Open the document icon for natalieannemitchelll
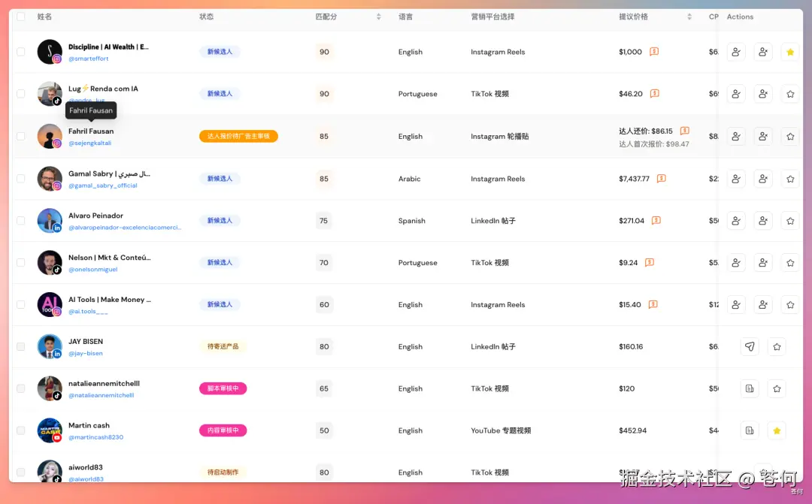The height and width of the screenshot is (504, 812). [750, 388]
